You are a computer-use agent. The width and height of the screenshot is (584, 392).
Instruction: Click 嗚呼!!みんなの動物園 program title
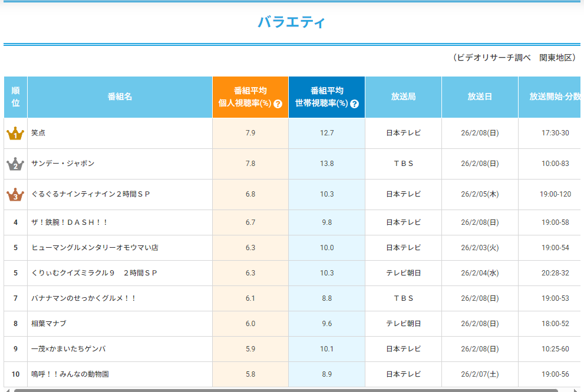point(70,374)
